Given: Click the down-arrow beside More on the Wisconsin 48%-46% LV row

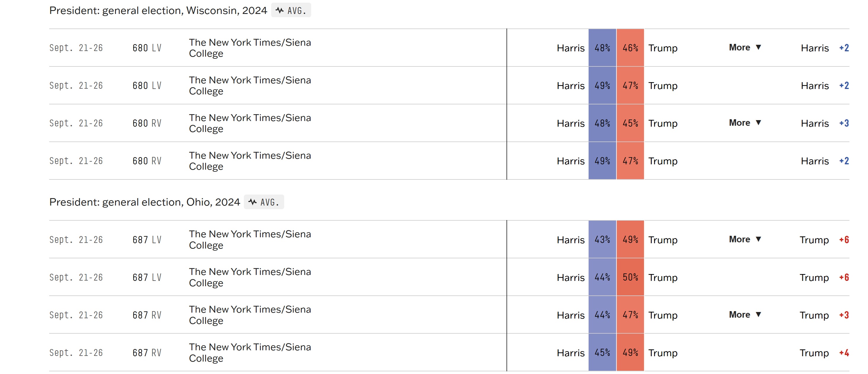Looking at the screenshot, I should (758, 47).
